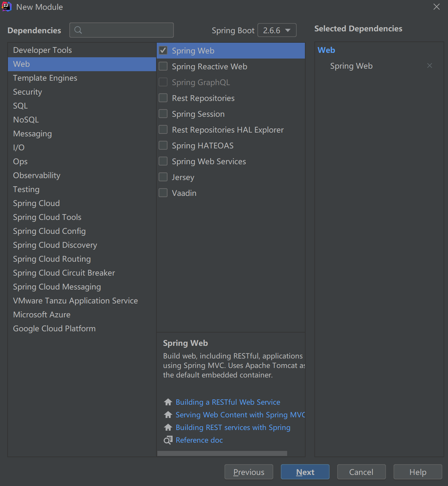Check the Rest Repositories dependency
The width and height of the screenshot is (448, 486).
pyautogui.click(x=163, y=98)
